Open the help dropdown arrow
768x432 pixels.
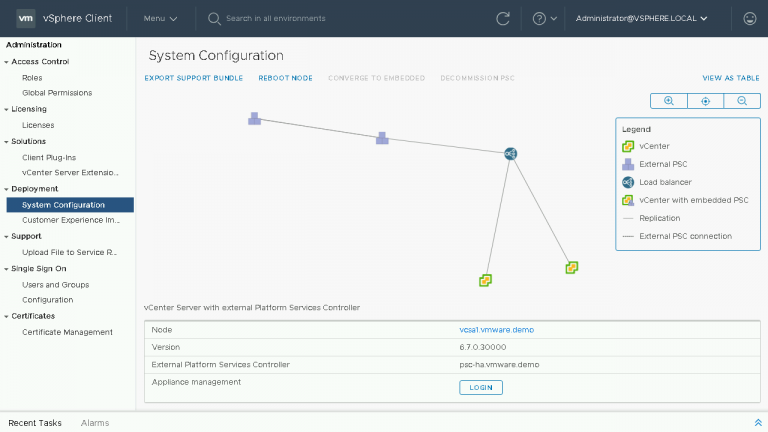(x=553, y=19)
